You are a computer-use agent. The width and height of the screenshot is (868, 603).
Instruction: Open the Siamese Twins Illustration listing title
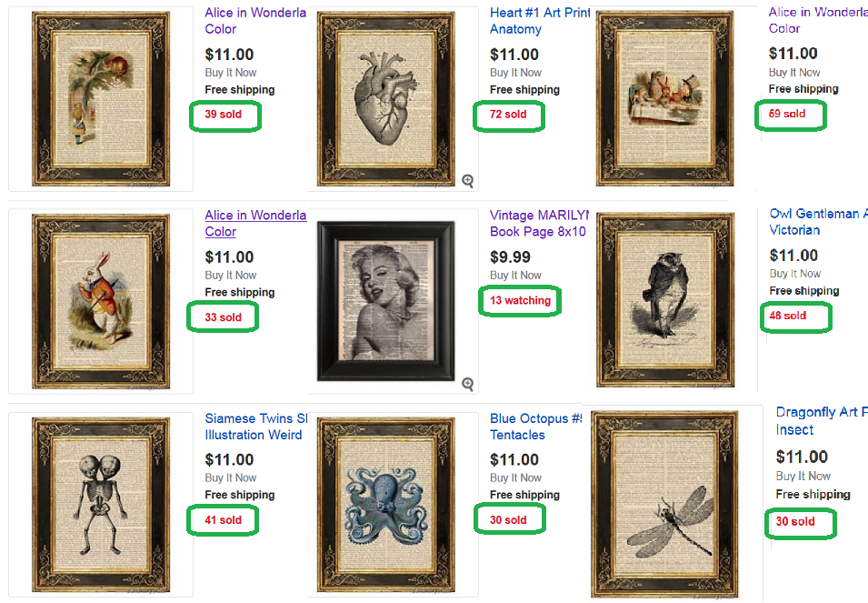(x=255, y=427)
